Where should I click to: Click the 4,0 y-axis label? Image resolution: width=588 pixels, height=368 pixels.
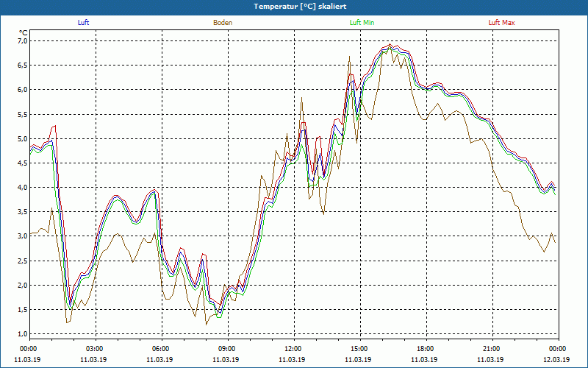[x=23, y=188]
